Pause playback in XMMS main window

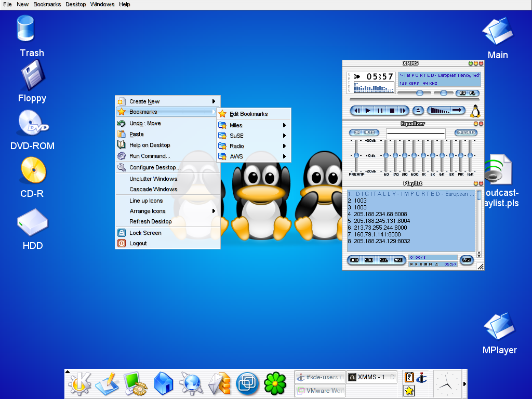coord(380,110)
